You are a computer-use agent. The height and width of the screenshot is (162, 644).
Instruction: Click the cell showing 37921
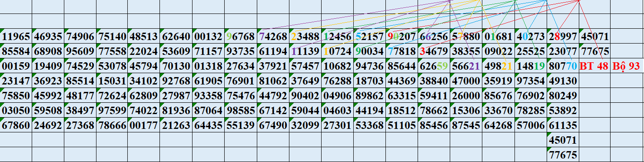point(273,66)
